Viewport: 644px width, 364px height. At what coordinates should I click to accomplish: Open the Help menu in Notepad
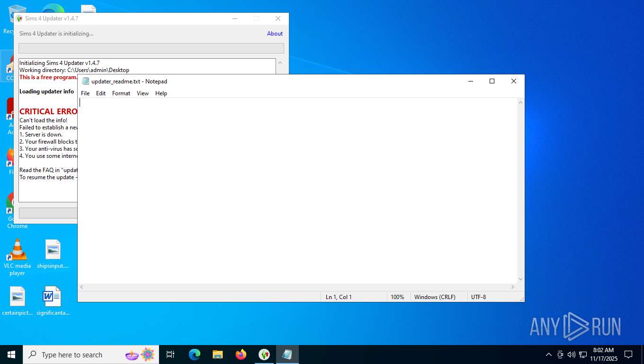[161, 93]
